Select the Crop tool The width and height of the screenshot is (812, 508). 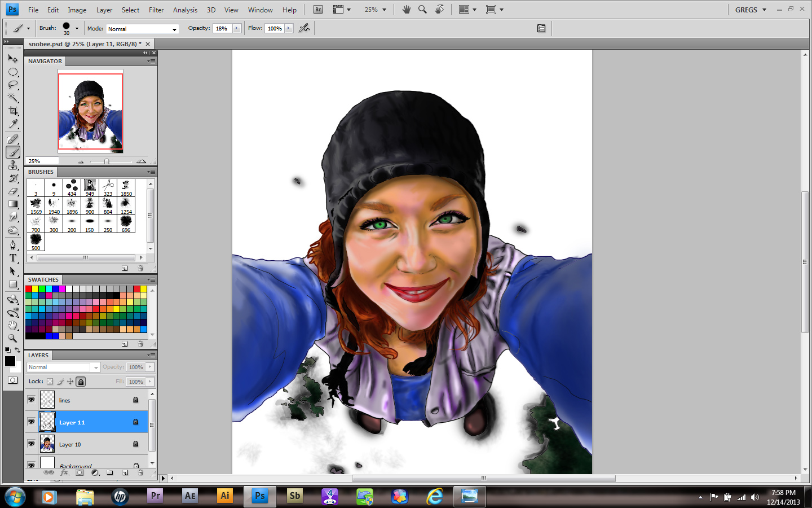coord(13,111)
